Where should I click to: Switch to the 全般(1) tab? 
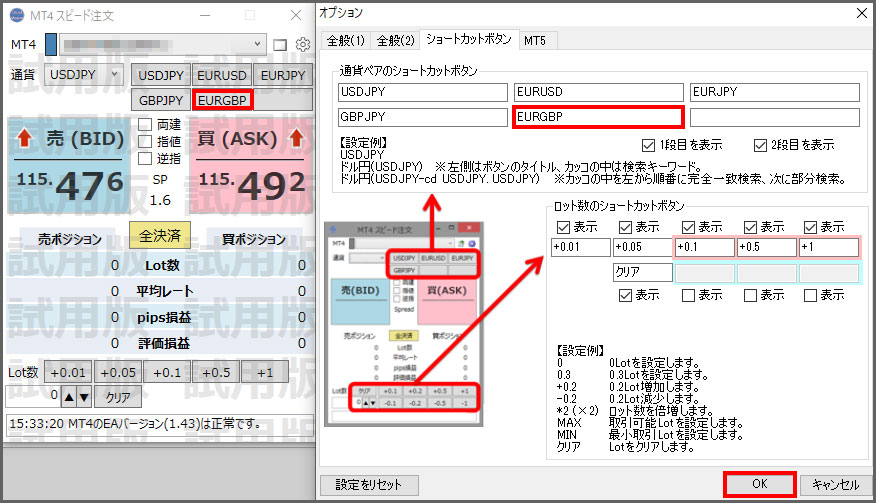point(346,40)
